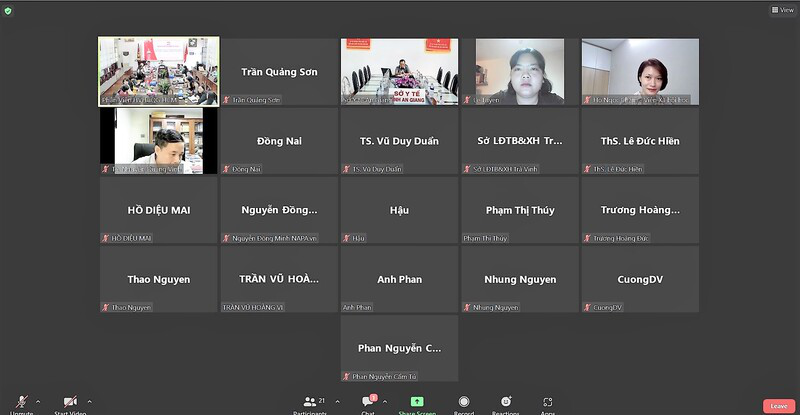Click the Phan Nguyễn Cẩm Tú tile
The height and width of the screenshot is (415, 800).
pos(399,348)
